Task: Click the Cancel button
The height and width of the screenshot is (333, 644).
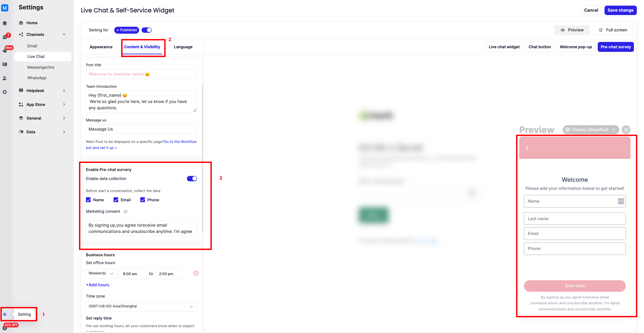Action: (591, 10)
